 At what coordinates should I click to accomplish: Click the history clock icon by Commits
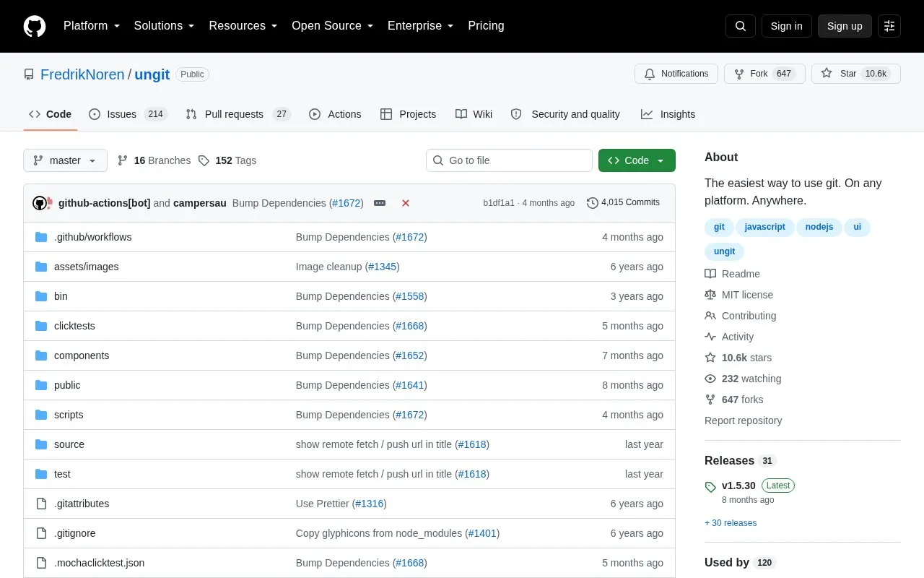[x=593, y=203]
